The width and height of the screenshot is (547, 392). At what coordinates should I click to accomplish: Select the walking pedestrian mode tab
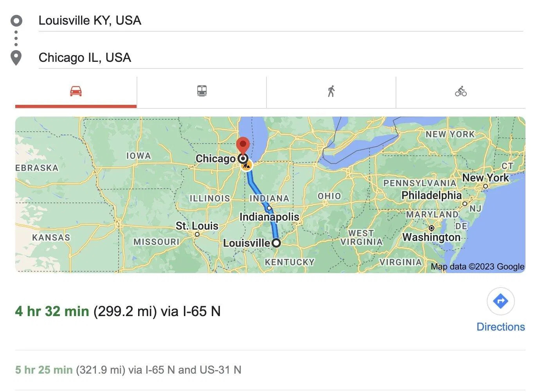tap(331, 92)
